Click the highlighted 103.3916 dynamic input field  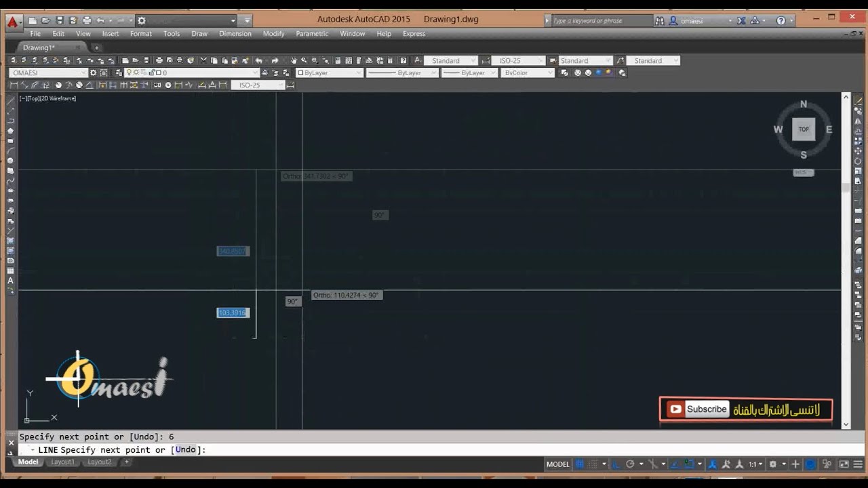tap(233, 312)
